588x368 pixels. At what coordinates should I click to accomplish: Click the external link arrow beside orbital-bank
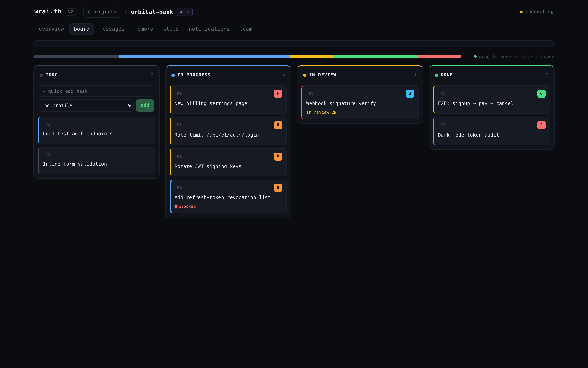188,12
